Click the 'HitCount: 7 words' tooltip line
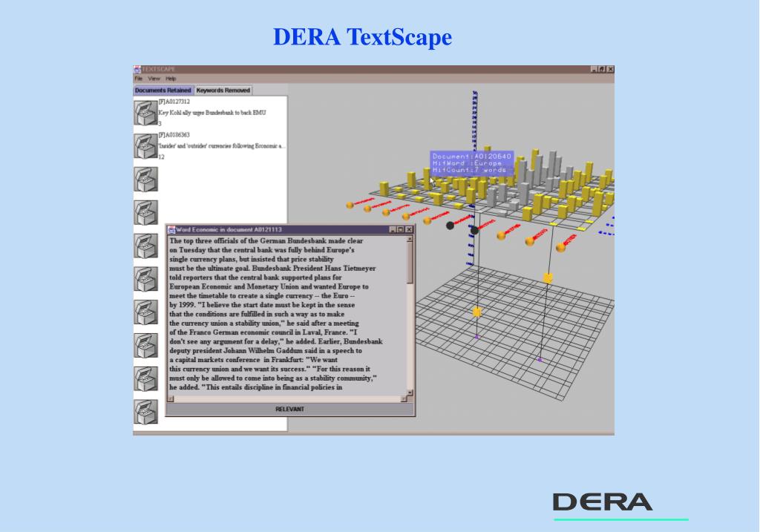This screenshot has width=760, height=532. tap(470, 170)
